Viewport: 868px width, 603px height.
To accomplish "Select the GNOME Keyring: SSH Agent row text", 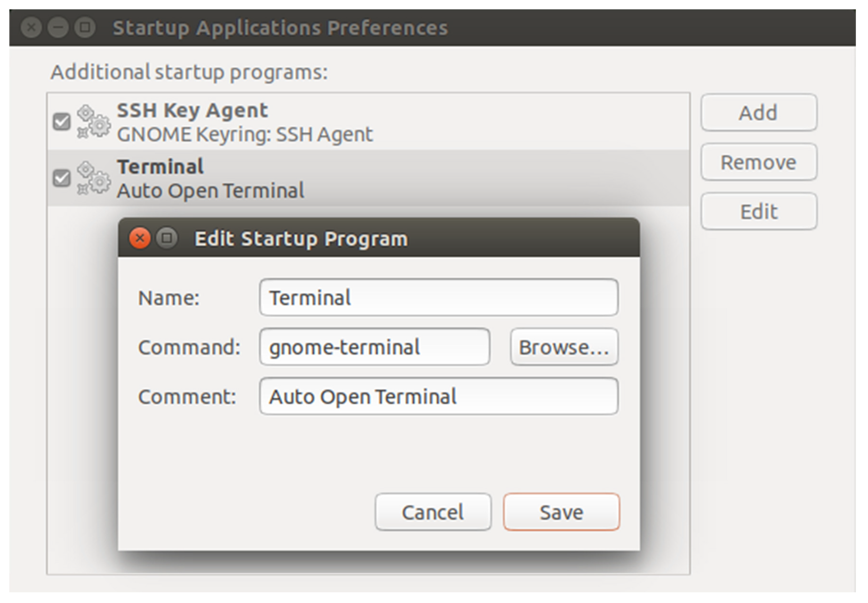I will pos(245,135).
